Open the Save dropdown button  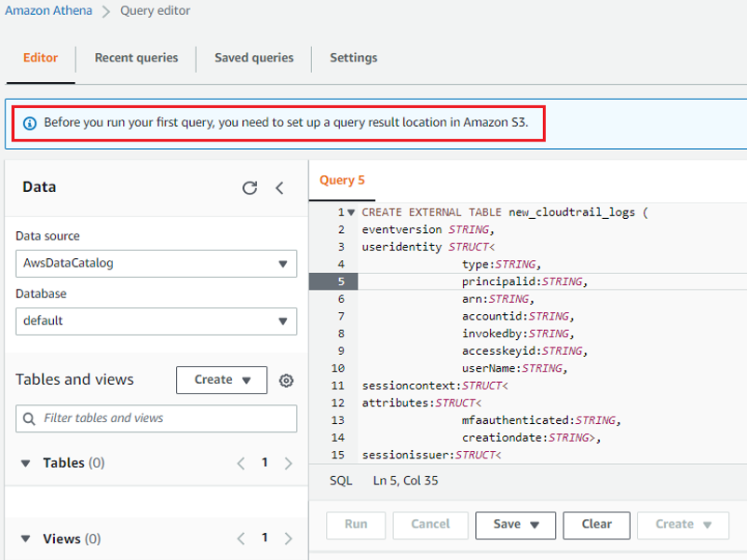(515, 526)
